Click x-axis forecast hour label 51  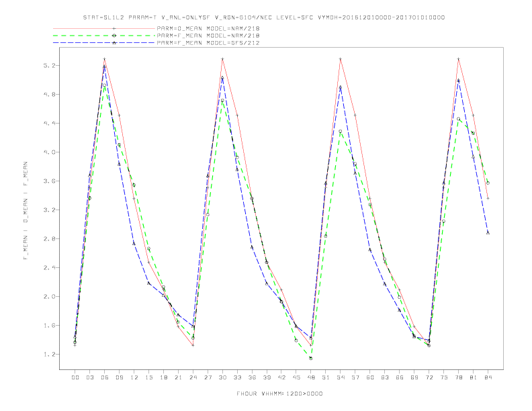click(x=326, y=377)
